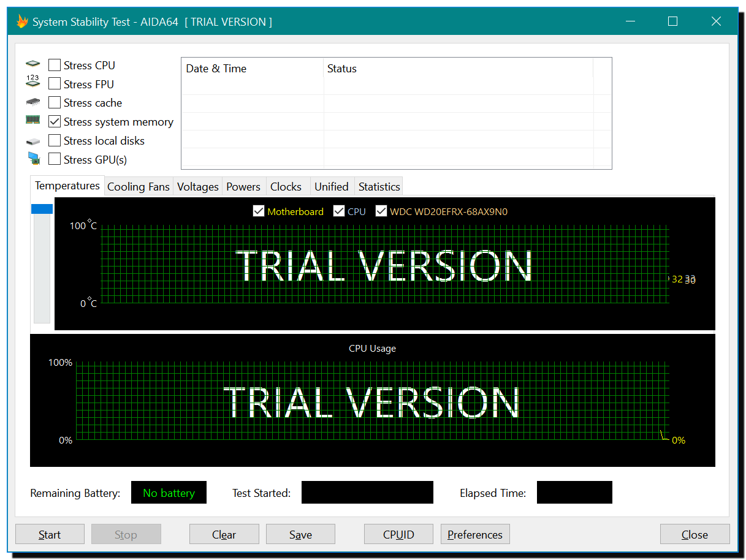Click the Elapsed Time black field

(x=574, y=493)
